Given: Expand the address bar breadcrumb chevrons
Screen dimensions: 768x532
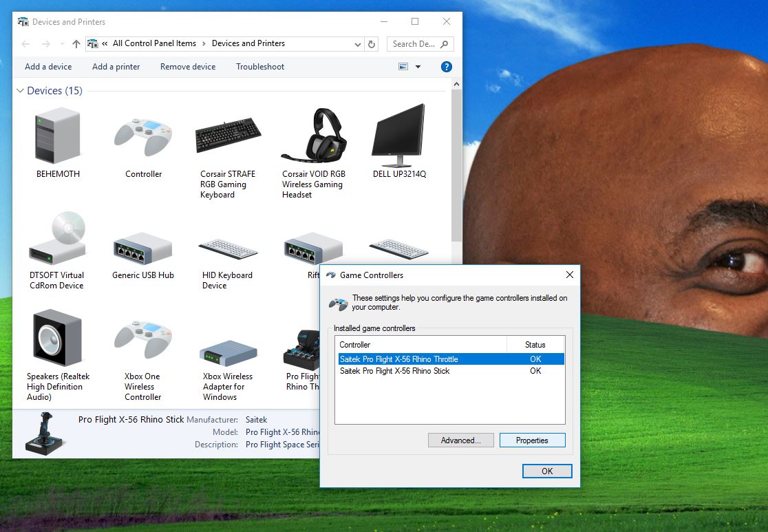Looking at the screenshot, I should coord(105,43).
